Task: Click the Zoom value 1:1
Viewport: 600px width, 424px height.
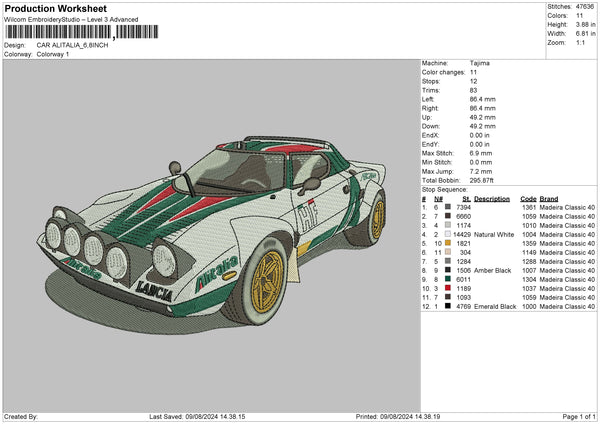Action: point(580,43)
